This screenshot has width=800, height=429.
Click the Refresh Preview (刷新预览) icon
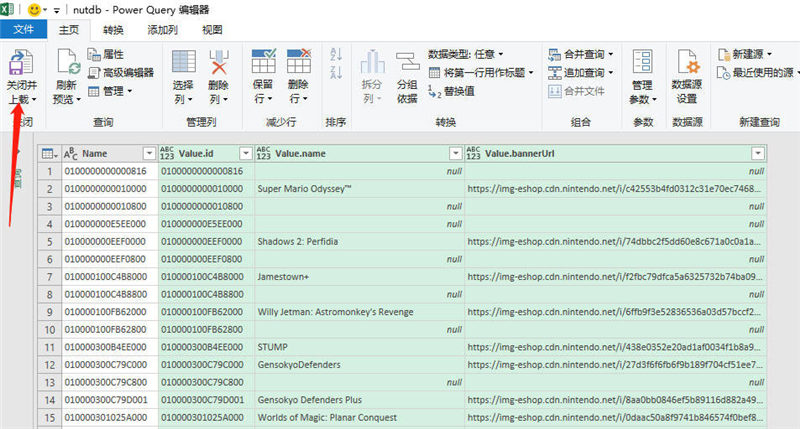coord(68,62)
